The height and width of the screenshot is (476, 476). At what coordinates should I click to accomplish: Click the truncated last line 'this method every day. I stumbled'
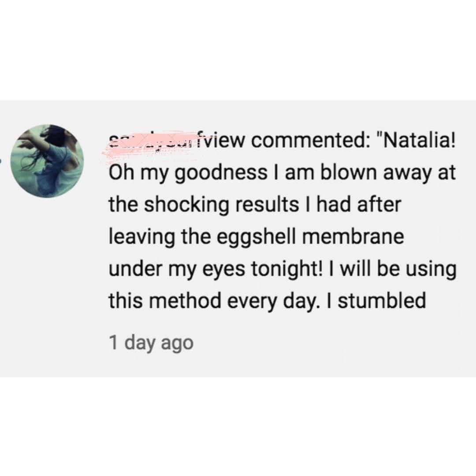[268, 301]
